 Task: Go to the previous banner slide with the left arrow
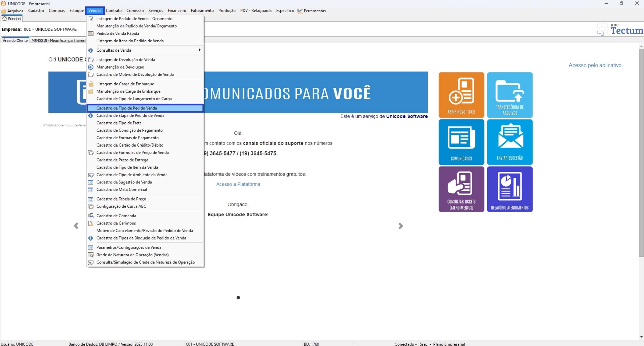coord(76,226)
